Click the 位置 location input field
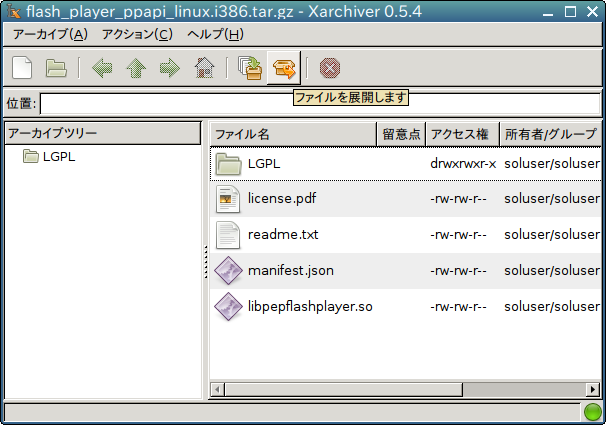The width and height of the screenshot is (606, 425). point(320,104)
